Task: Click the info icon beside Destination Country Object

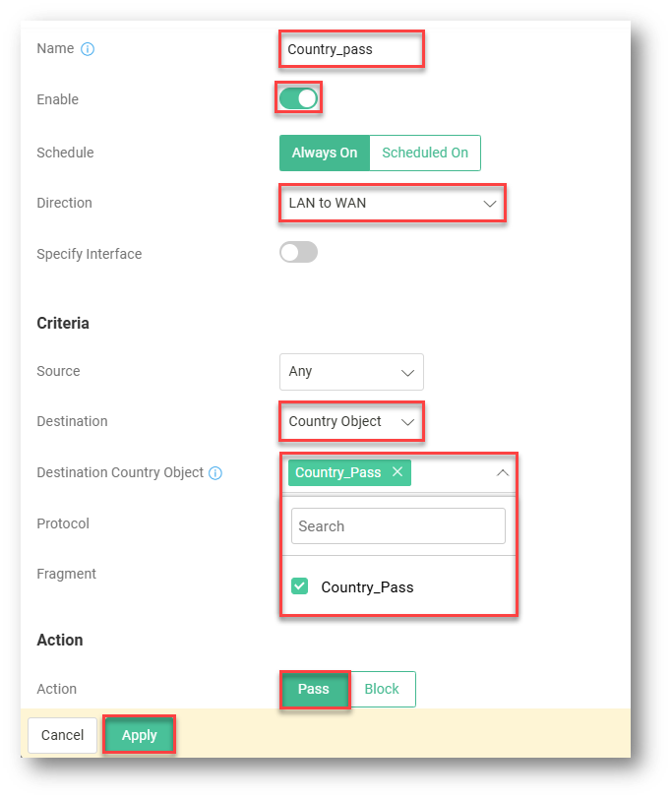Action: click(215, 473)
